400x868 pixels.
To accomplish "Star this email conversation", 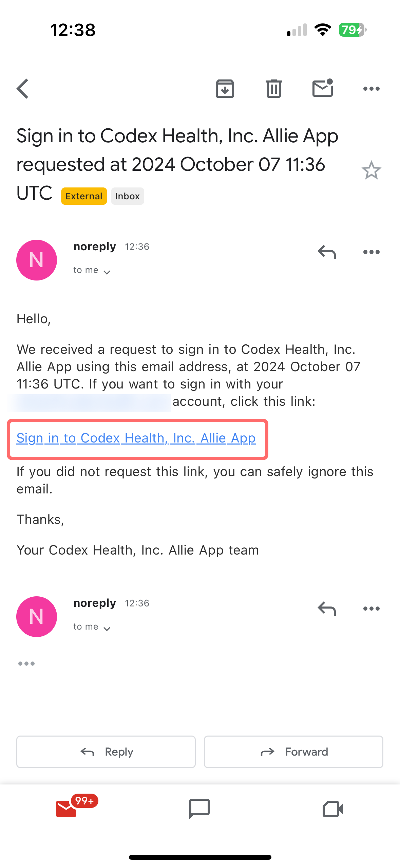I will click(x=372, y=170).
